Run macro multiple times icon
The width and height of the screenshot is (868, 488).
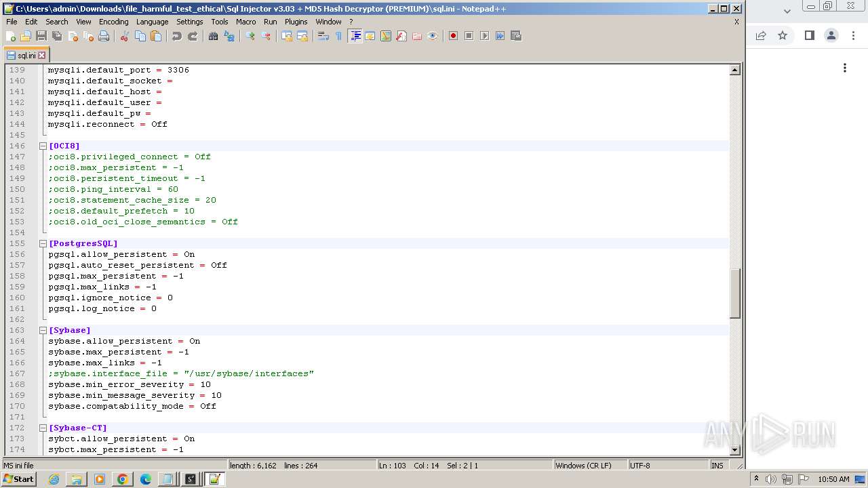pos(500,36)
